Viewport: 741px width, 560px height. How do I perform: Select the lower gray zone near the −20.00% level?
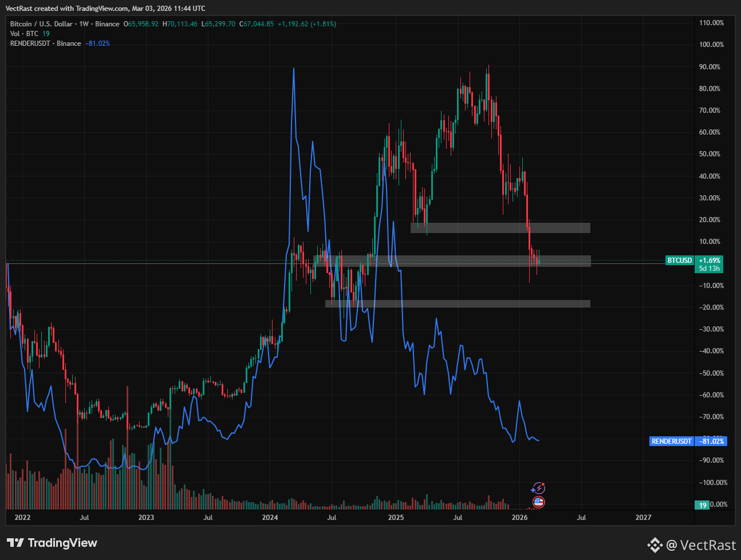(458, 304)
